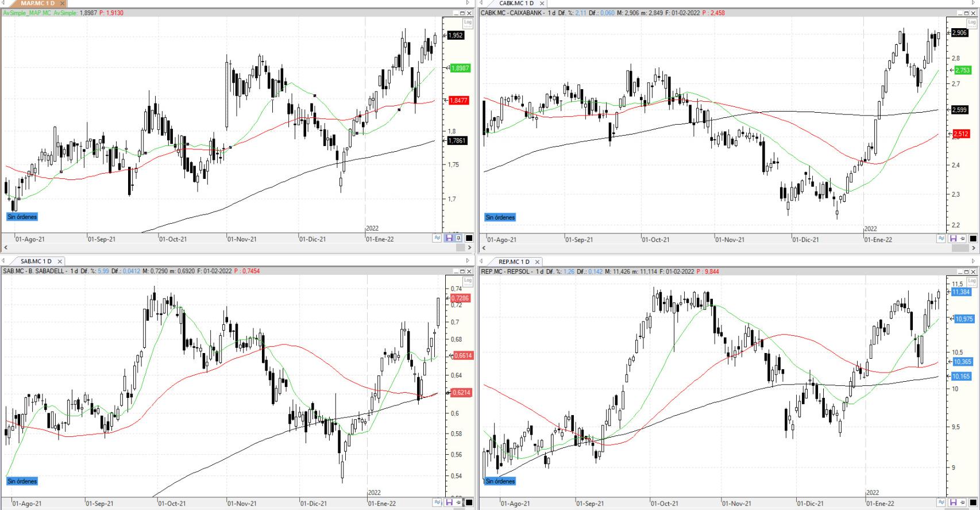Viewport: 980px width, 510px height.
Task: Close the MAP.MC 1 D tab
Action: click(63, 3)
